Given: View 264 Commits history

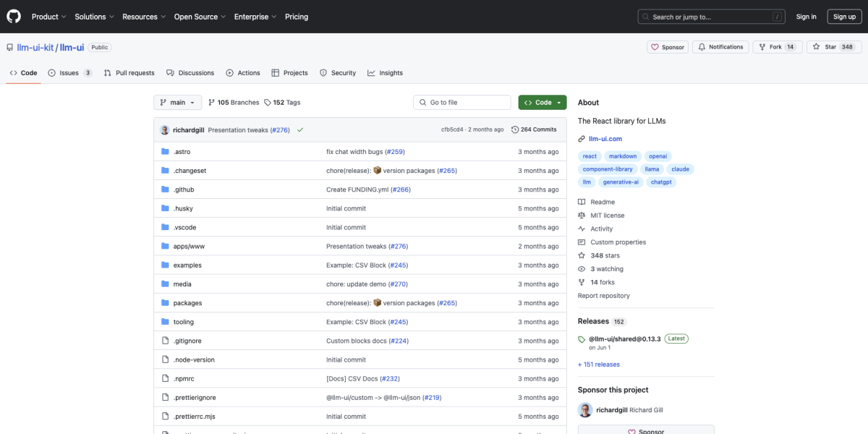Looking at the screenshot, I should point(534,129).
